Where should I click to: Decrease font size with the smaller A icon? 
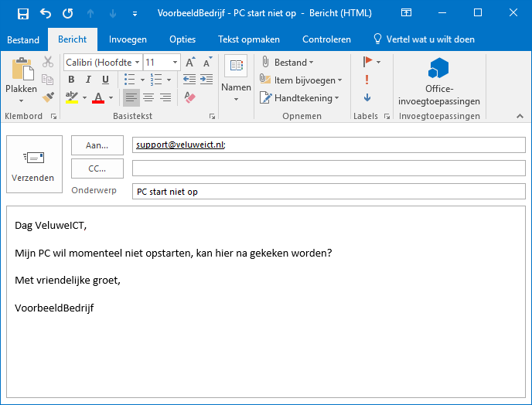point(207,62)
